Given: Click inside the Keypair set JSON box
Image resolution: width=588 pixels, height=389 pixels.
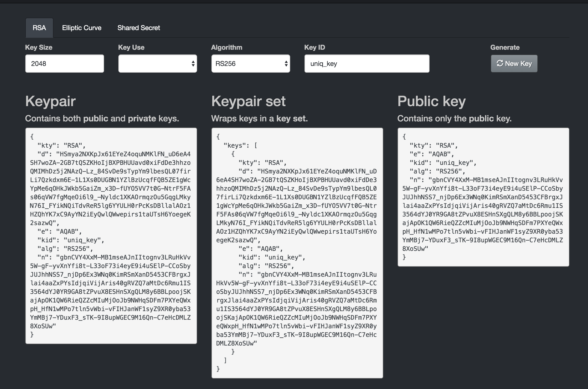Looking at the screenshot, I should 297,253.
